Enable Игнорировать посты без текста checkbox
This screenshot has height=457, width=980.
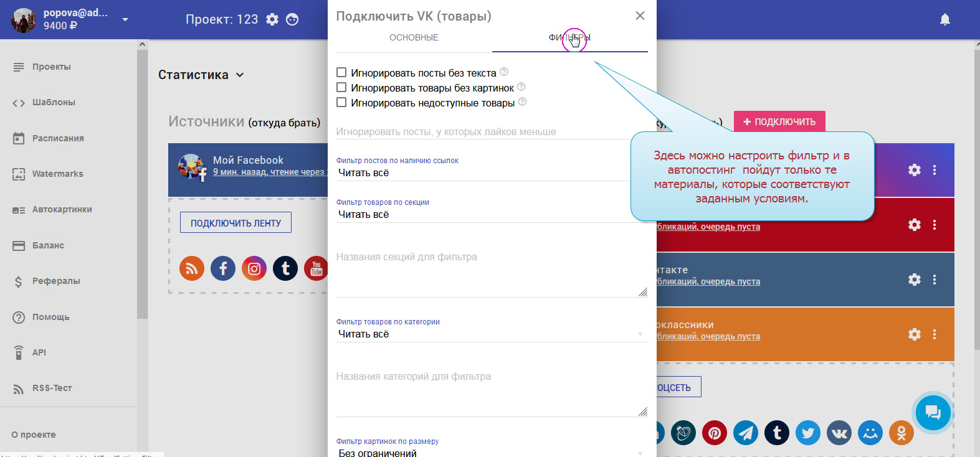(341, 73)
